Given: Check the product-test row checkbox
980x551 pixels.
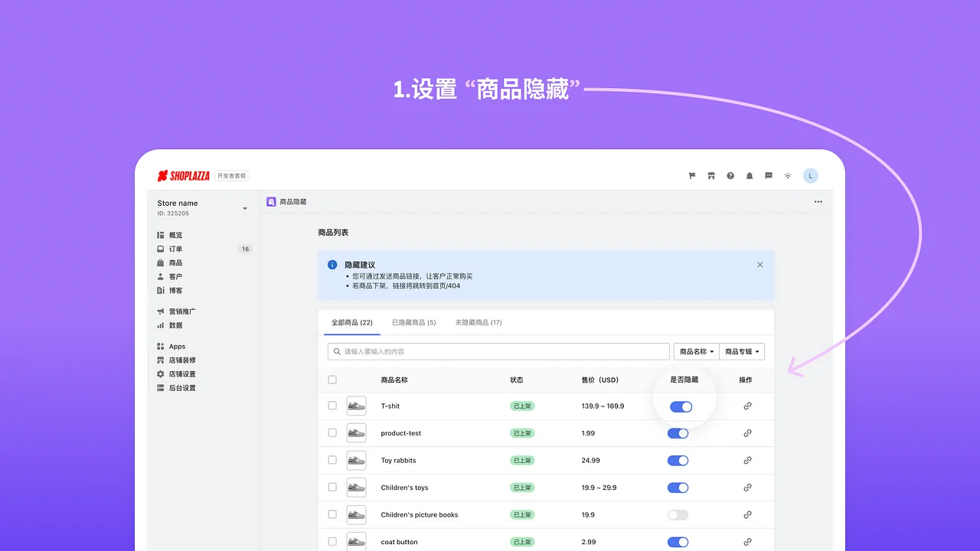Looking at the screenshot, I should tap(332, 432).
